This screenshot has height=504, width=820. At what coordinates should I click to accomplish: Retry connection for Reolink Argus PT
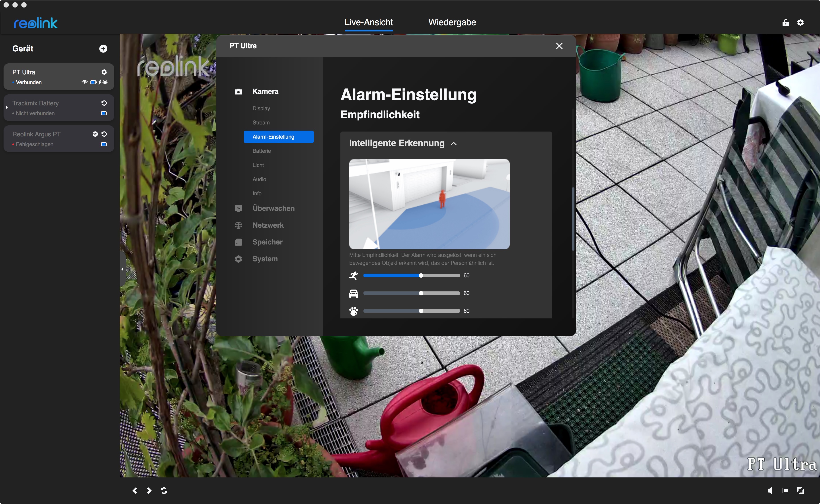(104, 134)
